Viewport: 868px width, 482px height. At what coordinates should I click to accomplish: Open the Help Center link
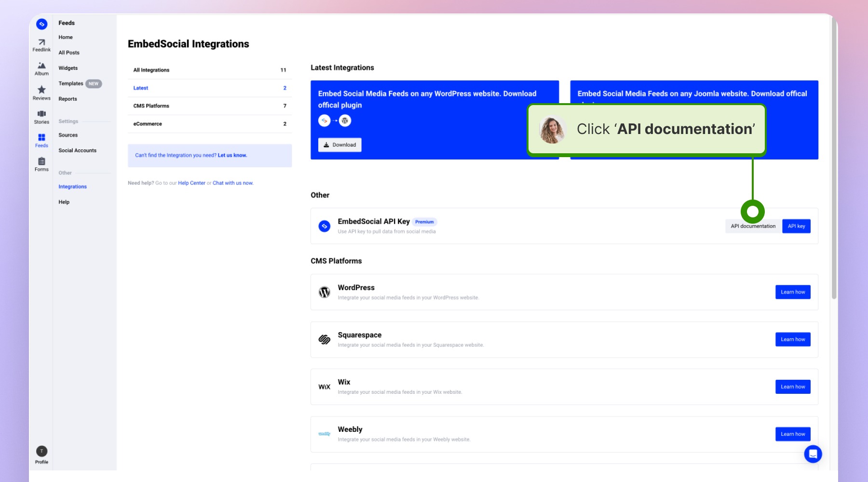[191, 183]
